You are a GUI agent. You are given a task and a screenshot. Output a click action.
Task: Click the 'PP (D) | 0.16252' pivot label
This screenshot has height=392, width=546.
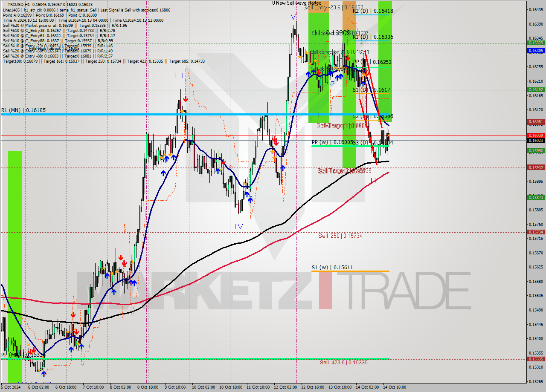[x=372, y=62]
